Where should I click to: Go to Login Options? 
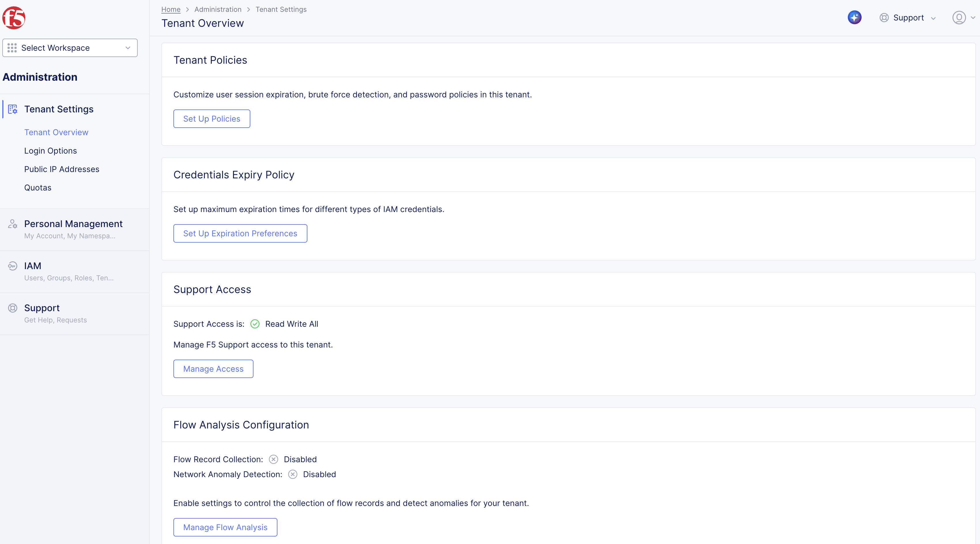(x=51, y=151)
